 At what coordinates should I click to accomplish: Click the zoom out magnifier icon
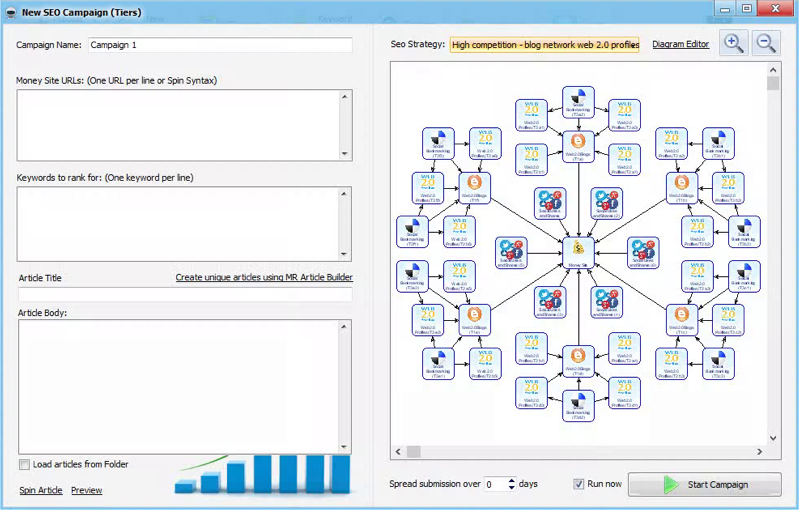(766, 43)
